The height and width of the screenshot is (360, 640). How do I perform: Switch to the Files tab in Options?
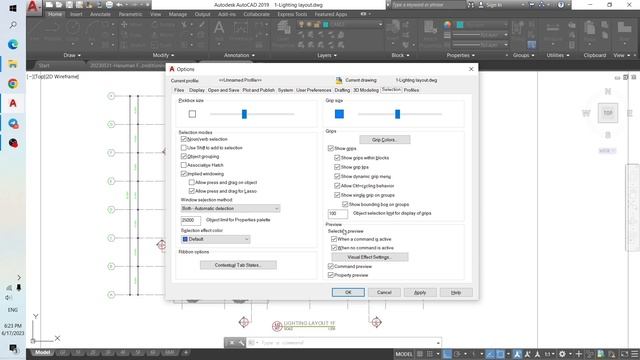[x=179, y=90]
